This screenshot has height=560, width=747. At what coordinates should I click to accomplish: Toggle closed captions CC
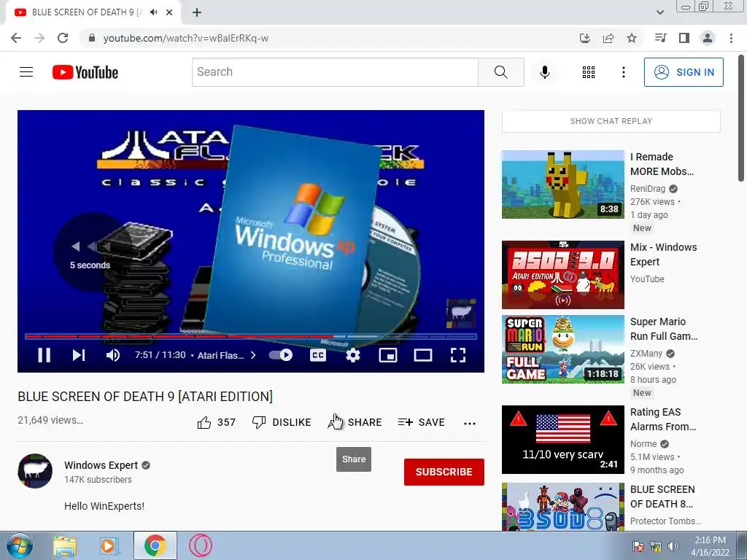tap(318, 355)
